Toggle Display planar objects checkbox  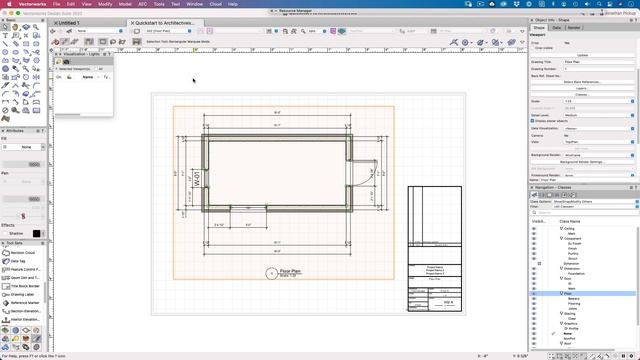pos(533,121)
